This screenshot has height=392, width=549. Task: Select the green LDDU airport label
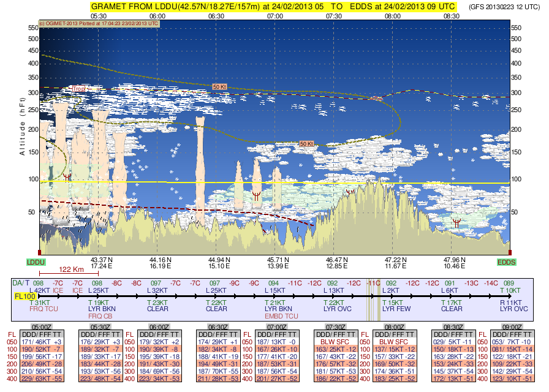[37, 262]
